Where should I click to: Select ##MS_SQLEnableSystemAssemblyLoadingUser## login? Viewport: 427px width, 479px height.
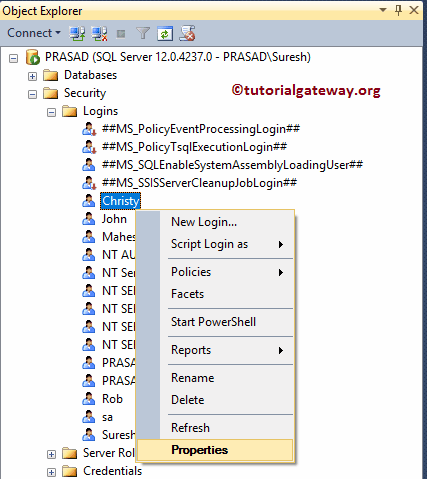[x=232, y=165]
